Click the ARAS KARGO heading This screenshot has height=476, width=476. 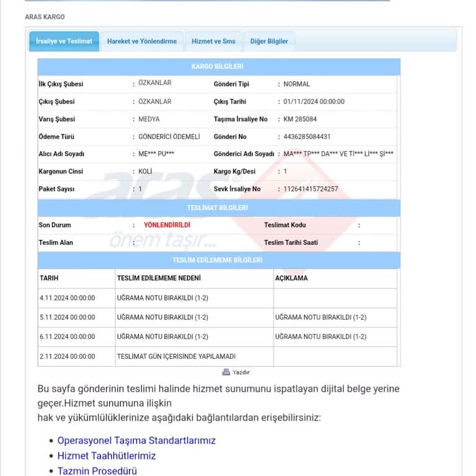point(45,17)
